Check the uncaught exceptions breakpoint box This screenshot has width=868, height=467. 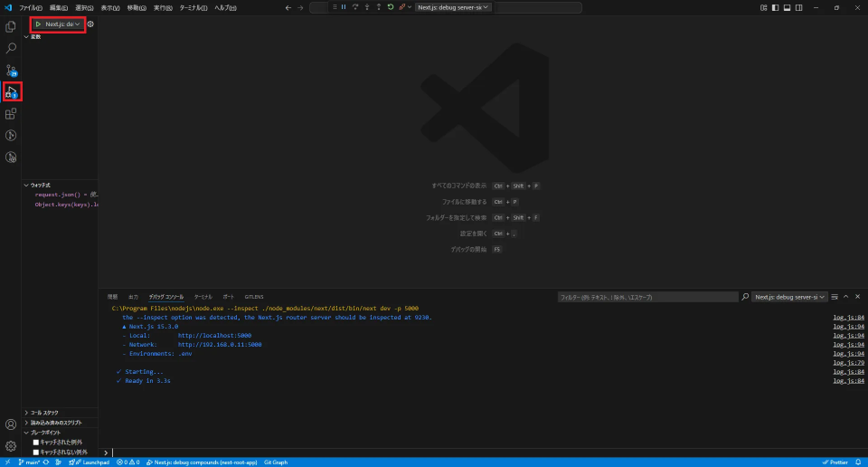tap(36, 452)
